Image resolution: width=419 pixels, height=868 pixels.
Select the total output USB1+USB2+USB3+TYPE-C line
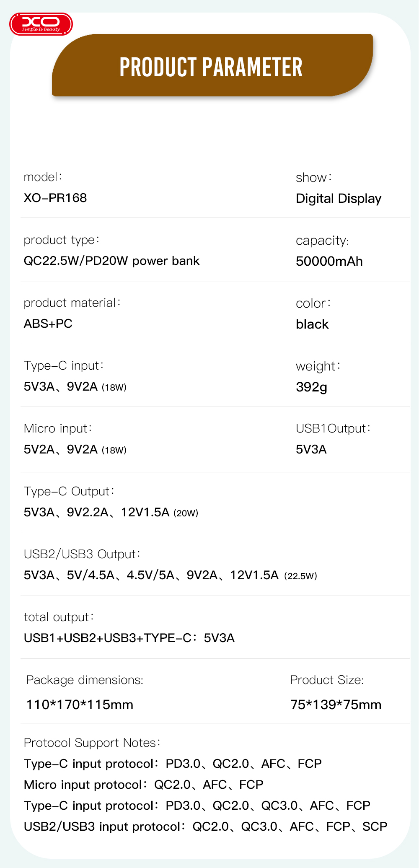129,638
